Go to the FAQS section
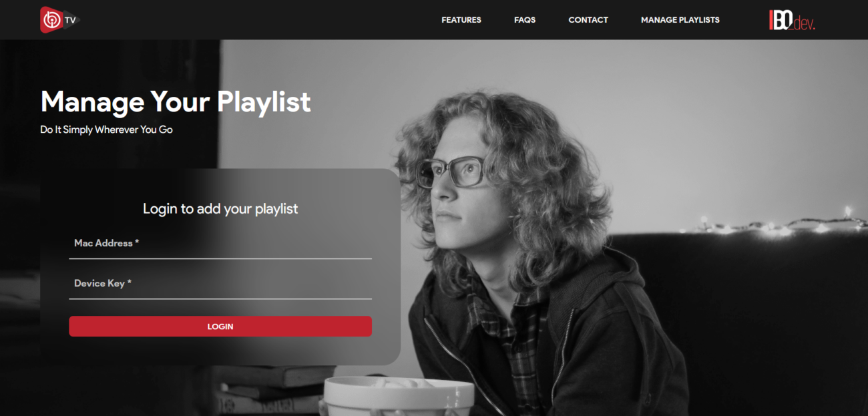Image resolution: width=868 pixels, height=416 pixels. (525, 20)
